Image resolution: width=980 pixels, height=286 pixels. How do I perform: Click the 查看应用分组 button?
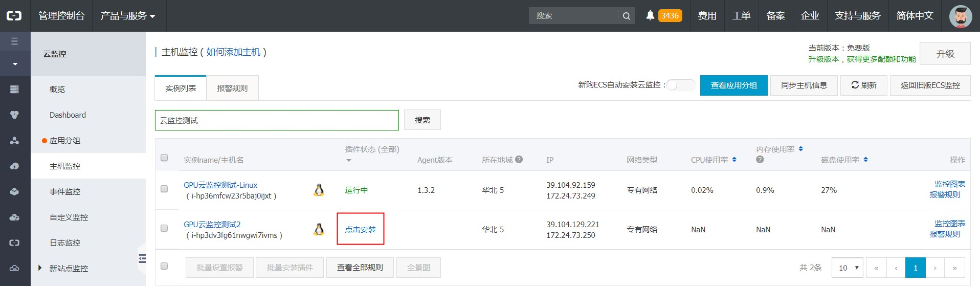(733, 85)
